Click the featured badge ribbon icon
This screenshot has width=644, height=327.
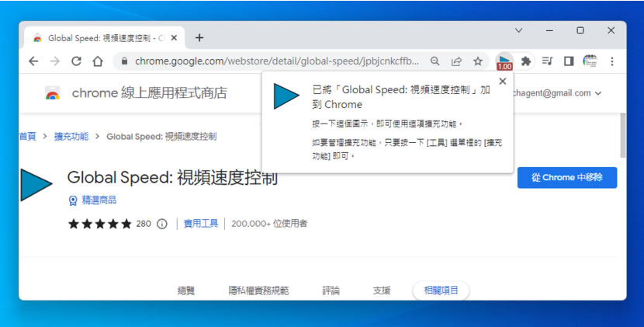pyautogui.click(x=73, y=200)
